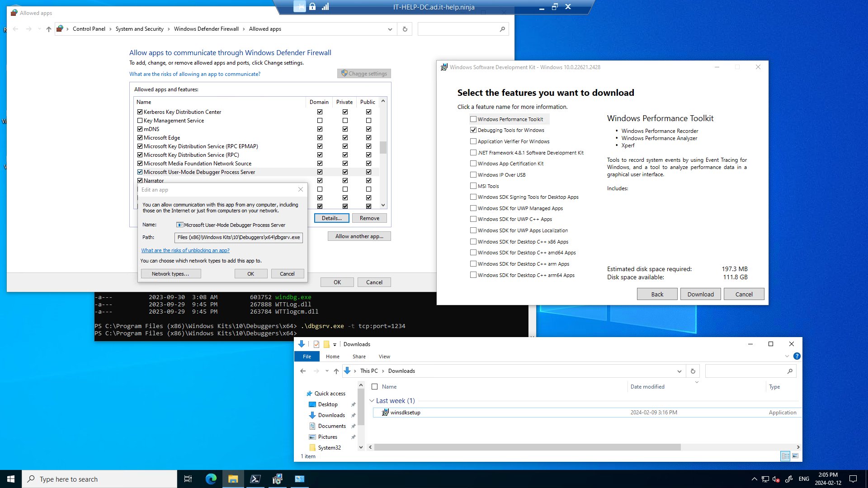This screenshot has width=868, height=488.
Task: Select Downloads in Quick access pane
Action: 331,415
